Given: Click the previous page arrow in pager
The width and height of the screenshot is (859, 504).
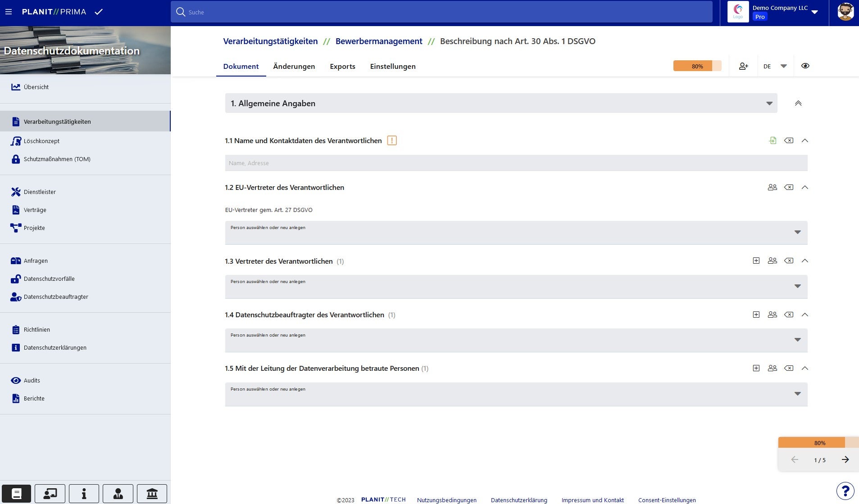Looking at the screenshot, I should click(795, 459).
